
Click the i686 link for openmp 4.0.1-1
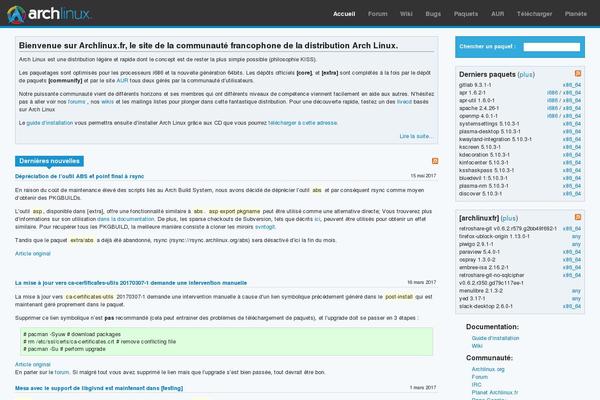coord(552,116)
